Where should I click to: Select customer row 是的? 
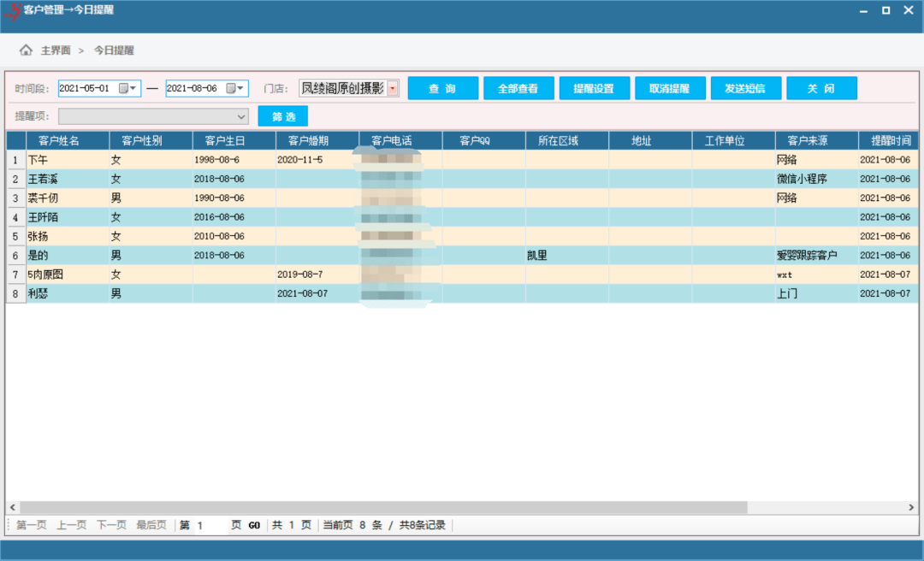pos(462,255)
